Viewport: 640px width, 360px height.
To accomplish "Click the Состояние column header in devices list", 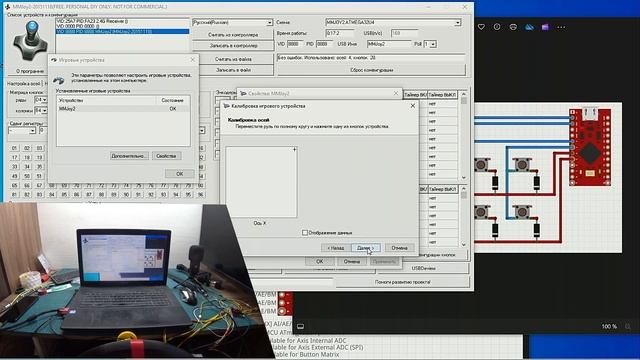I will tap(172, 100).
